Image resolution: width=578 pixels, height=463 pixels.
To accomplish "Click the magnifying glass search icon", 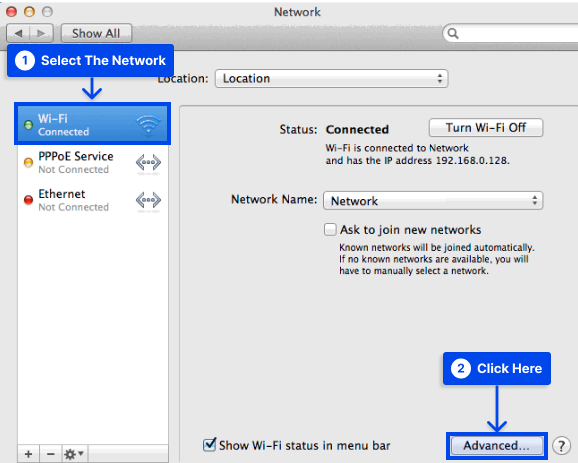I will (453, 34).
